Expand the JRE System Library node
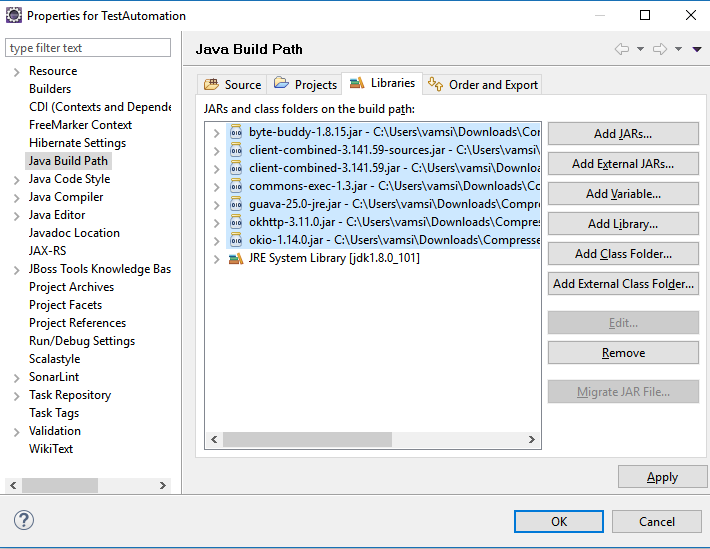Image resolution: width=710 pixels, height=549 pixels. point(216,259)
